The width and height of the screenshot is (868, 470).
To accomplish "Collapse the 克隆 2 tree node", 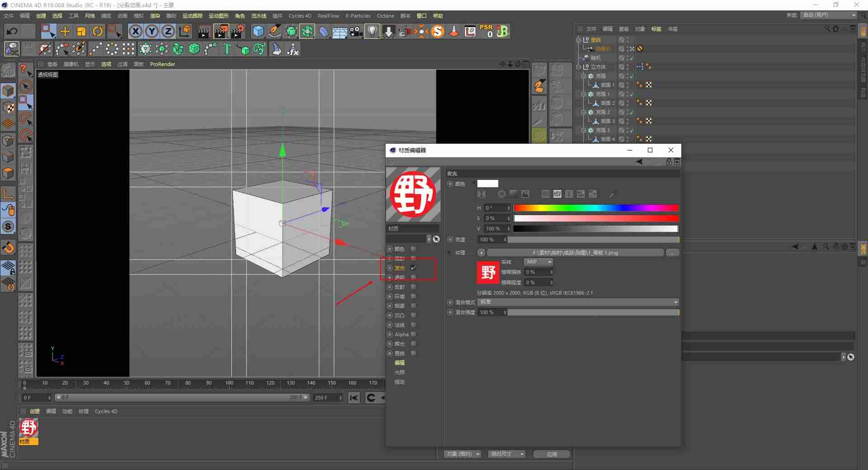I will click(x=584, y=112).
